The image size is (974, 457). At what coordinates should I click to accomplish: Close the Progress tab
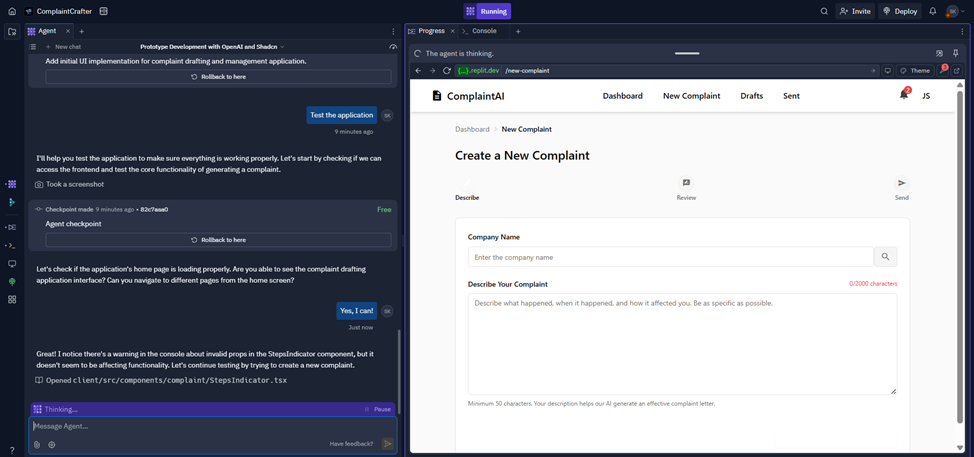453,31
